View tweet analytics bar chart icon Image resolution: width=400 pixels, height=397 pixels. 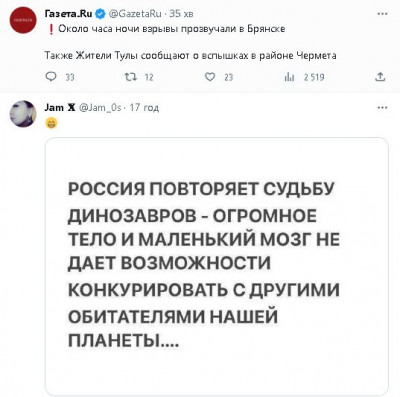click(288, 77)
